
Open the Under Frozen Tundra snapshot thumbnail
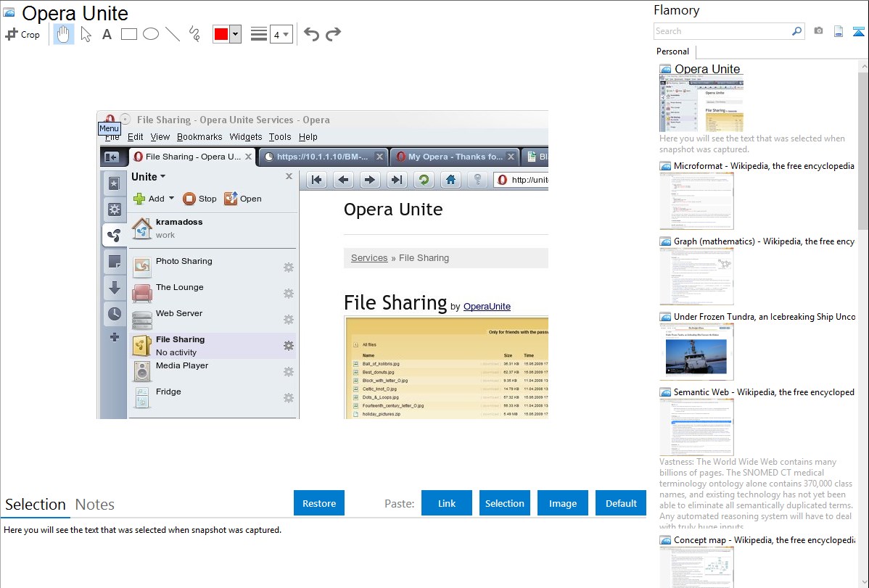(696, 352)
